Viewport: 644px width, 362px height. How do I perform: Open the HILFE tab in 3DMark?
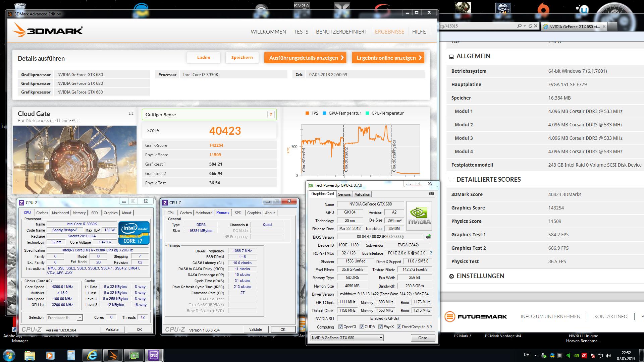(419, 32)
